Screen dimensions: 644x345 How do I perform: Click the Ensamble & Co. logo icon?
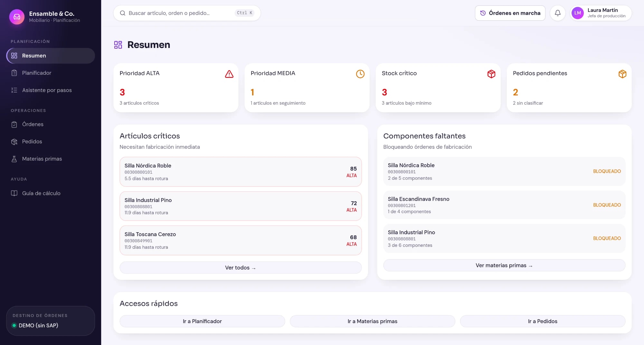click(17, 17)
